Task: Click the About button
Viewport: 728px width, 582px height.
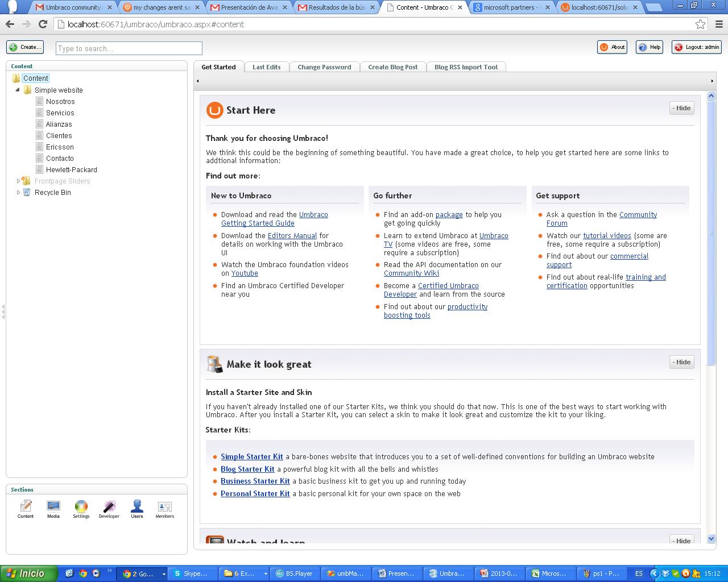Action: 612,47
